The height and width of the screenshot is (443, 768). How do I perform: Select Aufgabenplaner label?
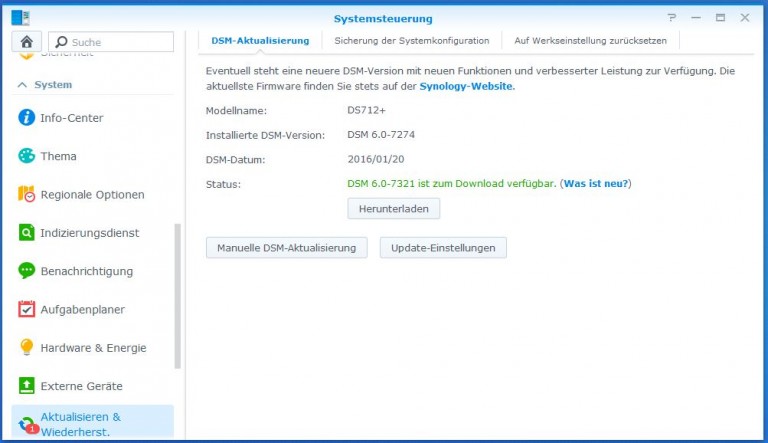tap(82, 310)
